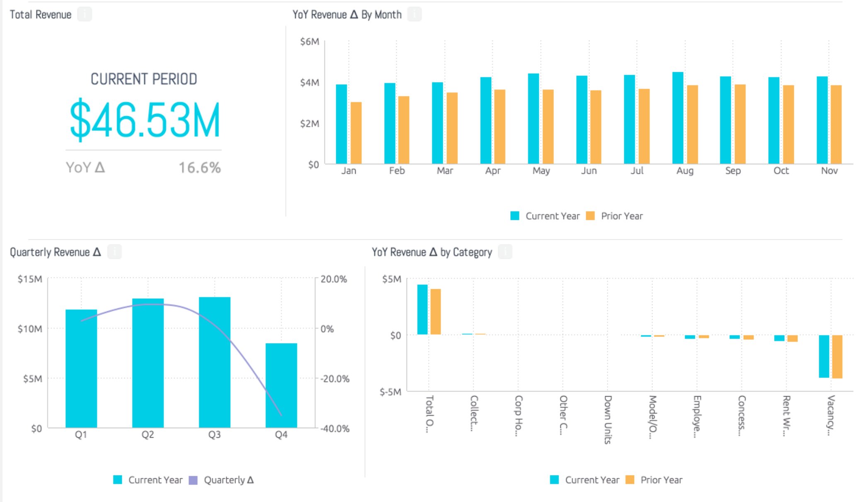The image size is (868, 502).
Task: Select the CURRENT PERIOD heading
Action: coord(144,79)
